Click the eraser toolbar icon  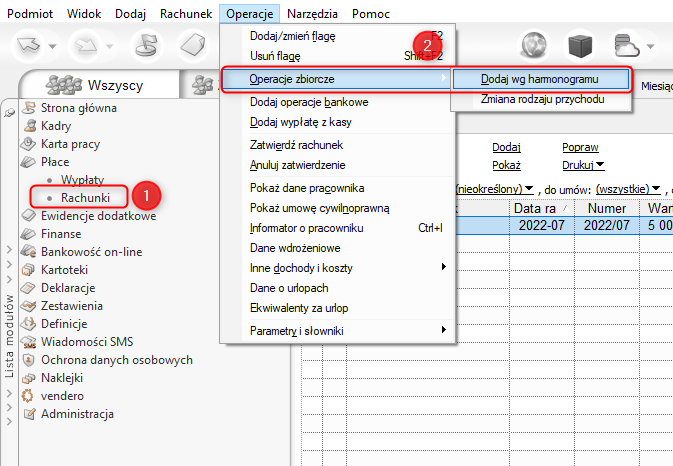coord(193,45)
